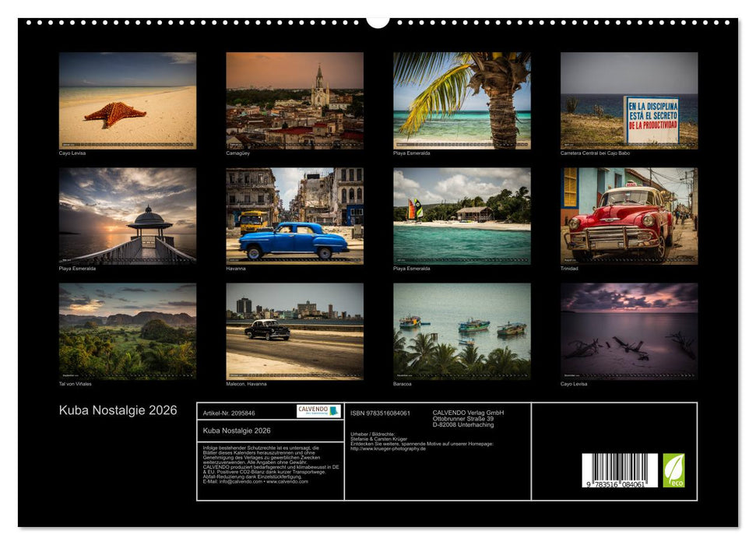The height and width of the screenshot is (545, 756).
Task: Select the starfish beach Cayo Levisa image
Action: [125, 101]
